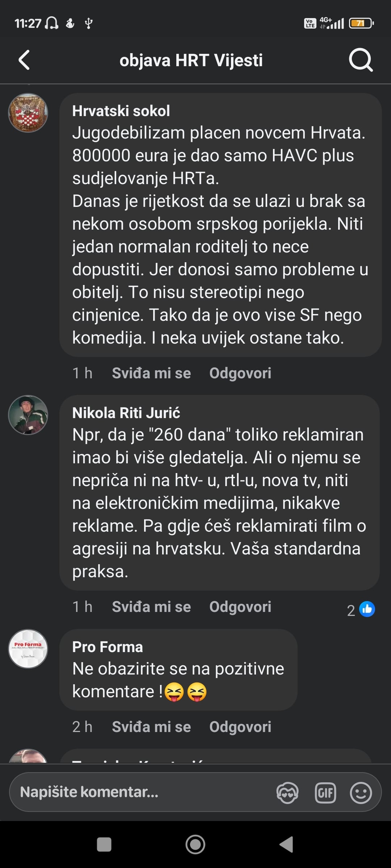Open Nikola Riti Jurić's profile picture
This screenshot has width=391, height=868.
point(28,414)
